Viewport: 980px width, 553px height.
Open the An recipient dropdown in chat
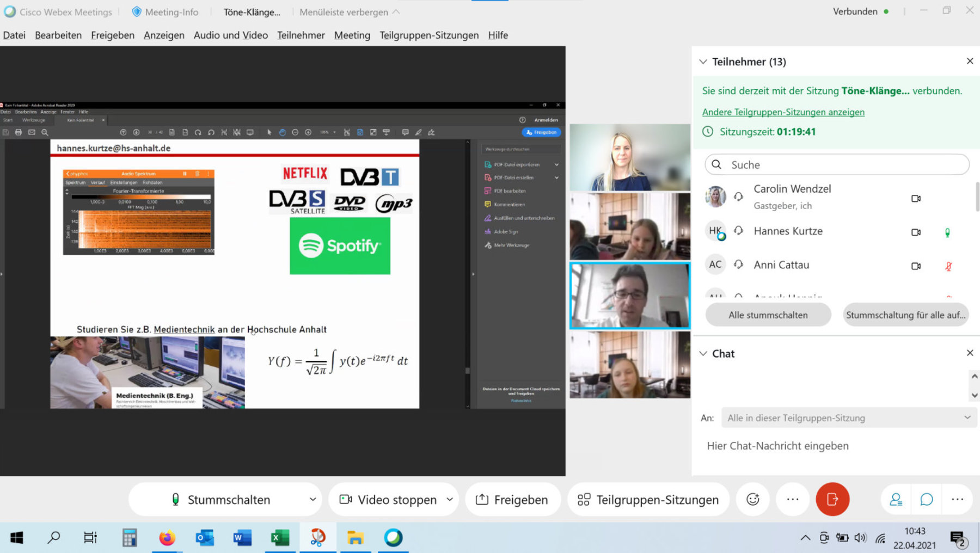(849, 417)
